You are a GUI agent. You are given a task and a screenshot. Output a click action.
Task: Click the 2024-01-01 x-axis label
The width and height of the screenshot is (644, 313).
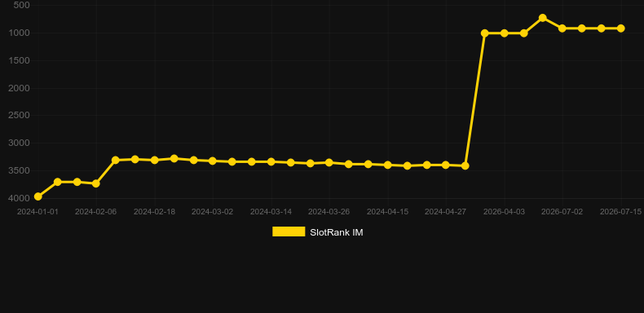coord(37,212)
